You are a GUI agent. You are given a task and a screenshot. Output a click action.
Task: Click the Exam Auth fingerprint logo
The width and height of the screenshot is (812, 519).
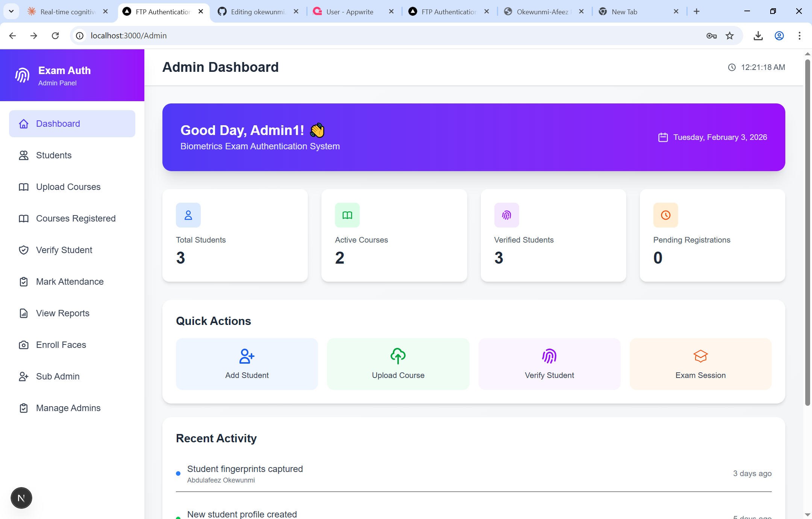coord(22,75)
